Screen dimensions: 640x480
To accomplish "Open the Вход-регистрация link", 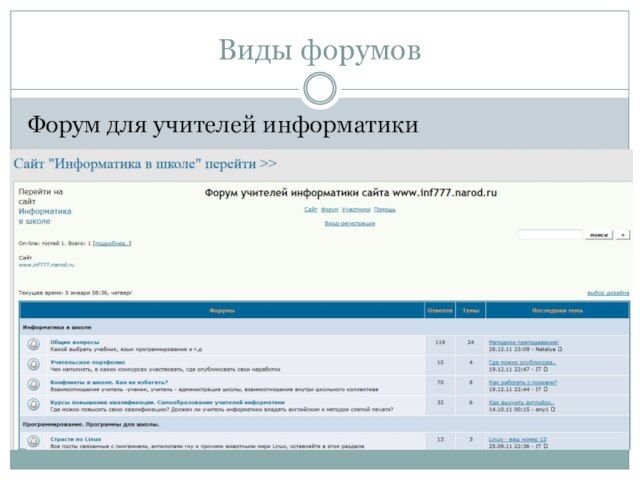I will point(350,223).
